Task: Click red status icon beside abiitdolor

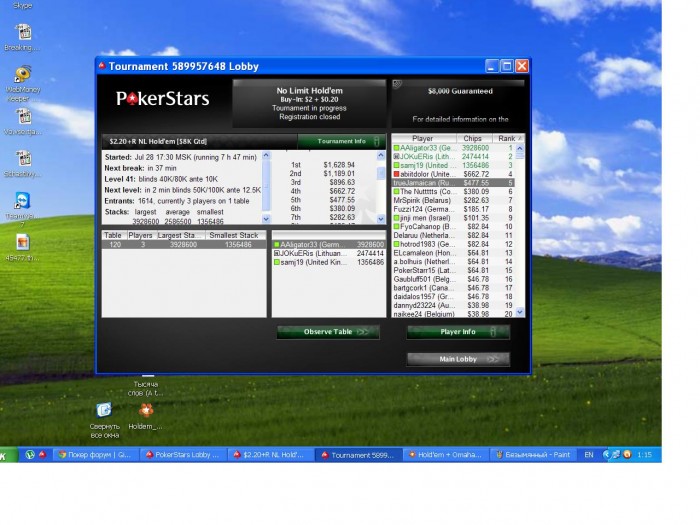Action: (x=396, y=174)
